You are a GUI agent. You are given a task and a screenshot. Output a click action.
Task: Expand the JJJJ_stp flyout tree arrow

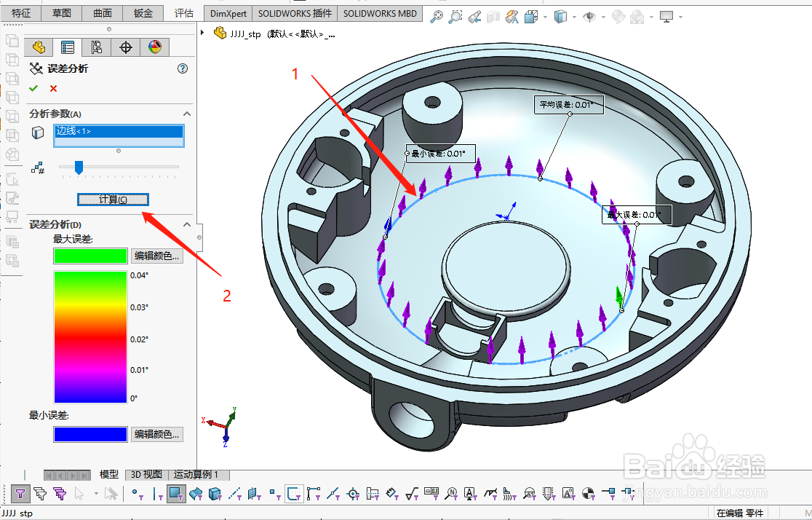[202, 32]
